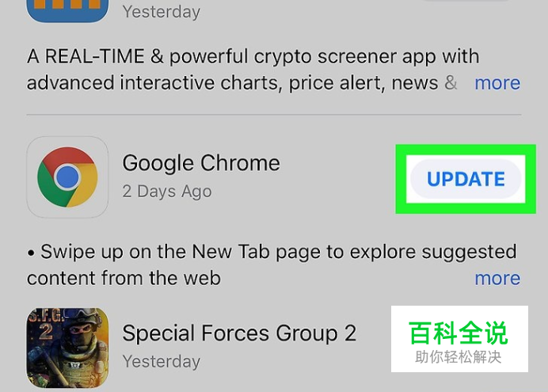Tap the Google Chrome app icon
Screen dimensions: 548x392
coord(67,177)
